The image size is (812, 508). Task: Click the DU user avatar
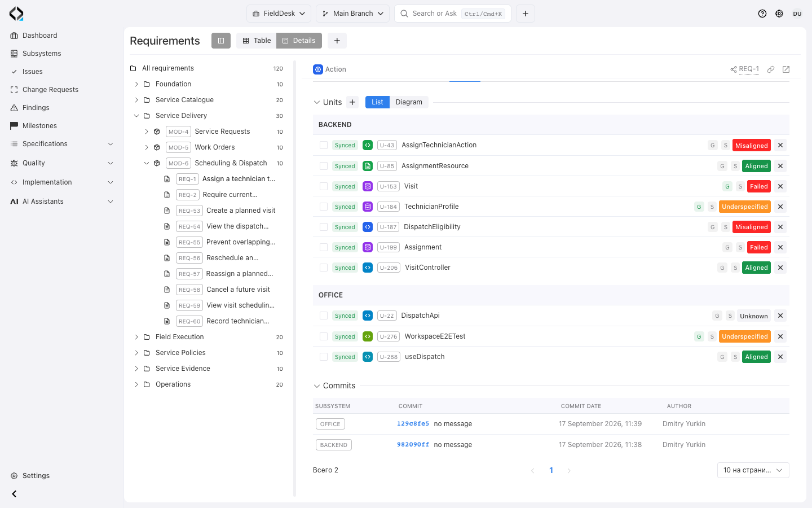pos(797,14)
